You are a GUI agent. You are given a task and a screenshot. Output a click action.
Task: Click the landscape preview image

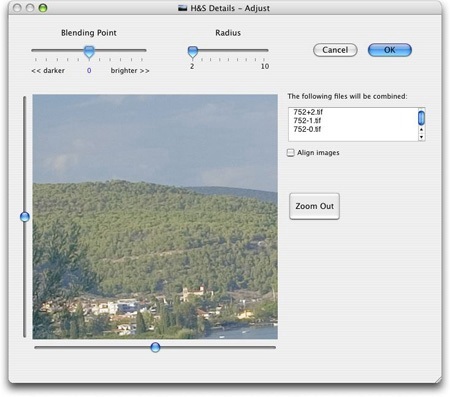pyautogui.click(x=155, y=217)
